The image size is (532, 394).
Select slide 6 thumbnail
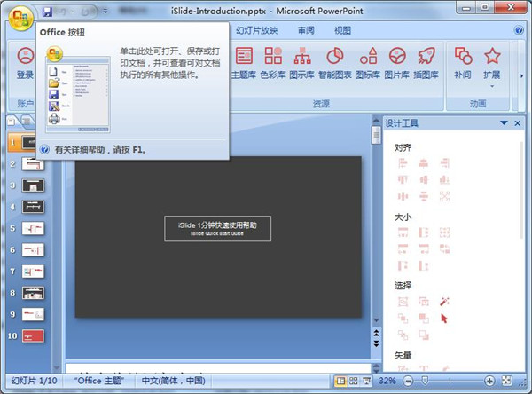tap(33, 250)
